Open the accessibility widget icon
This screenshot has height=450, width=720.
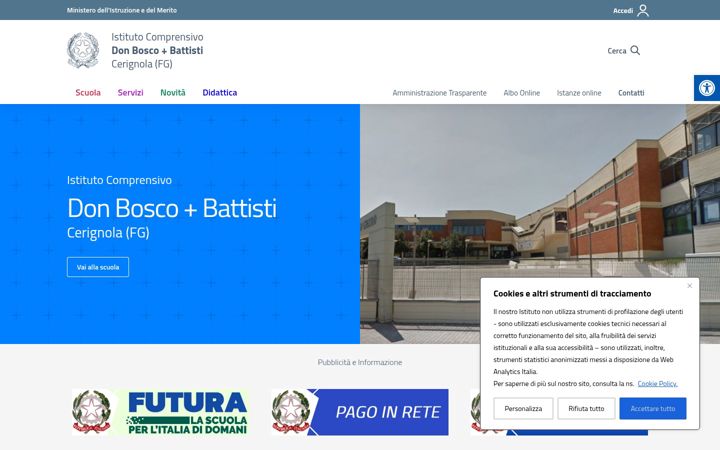pyautogui.click(x=707, y=88)
